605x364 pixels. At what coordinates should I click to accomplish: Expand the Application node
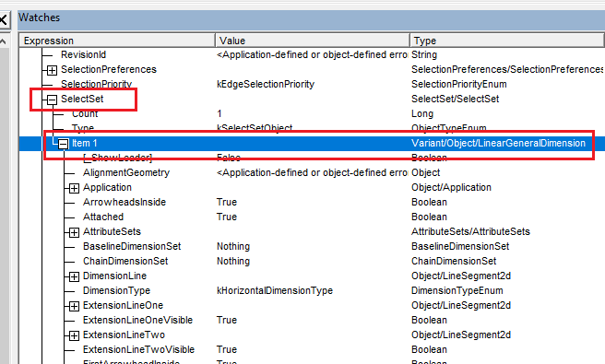pos(74,188)
